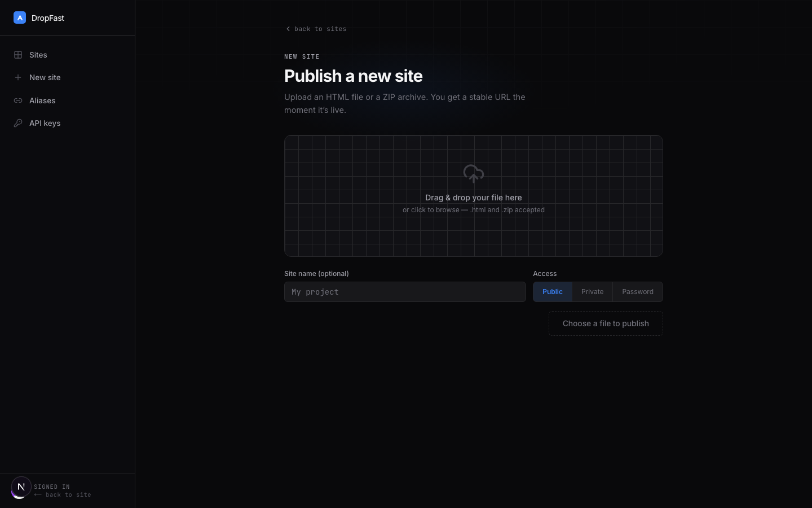Set access to Public
This screenshot has width=812, height=508.
(553, 292)
